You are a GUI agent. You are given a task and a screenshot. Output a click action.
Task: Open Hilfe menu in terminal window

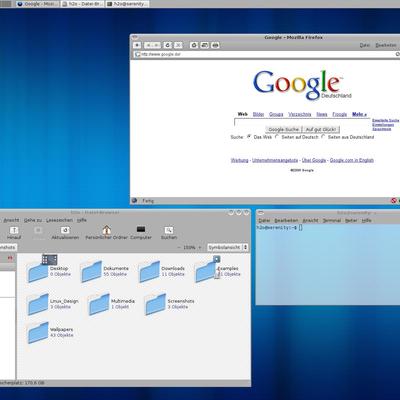(x=367, y=221)
